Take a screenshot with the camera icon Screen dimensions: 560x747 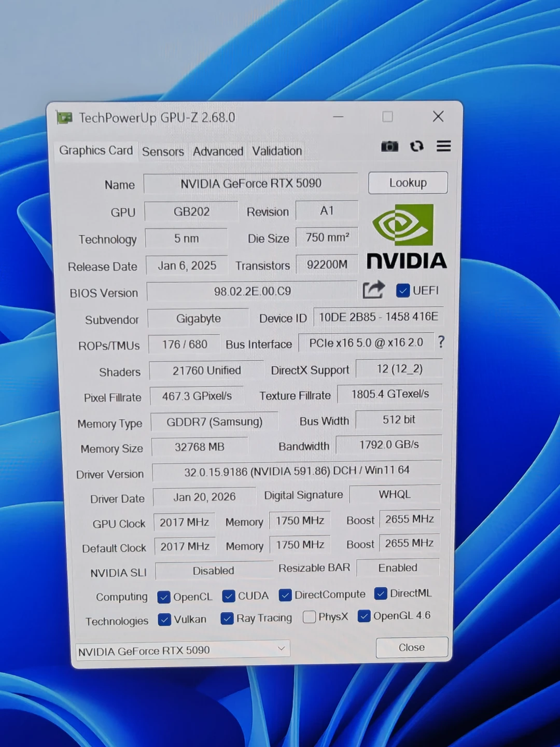pos(389,146)
